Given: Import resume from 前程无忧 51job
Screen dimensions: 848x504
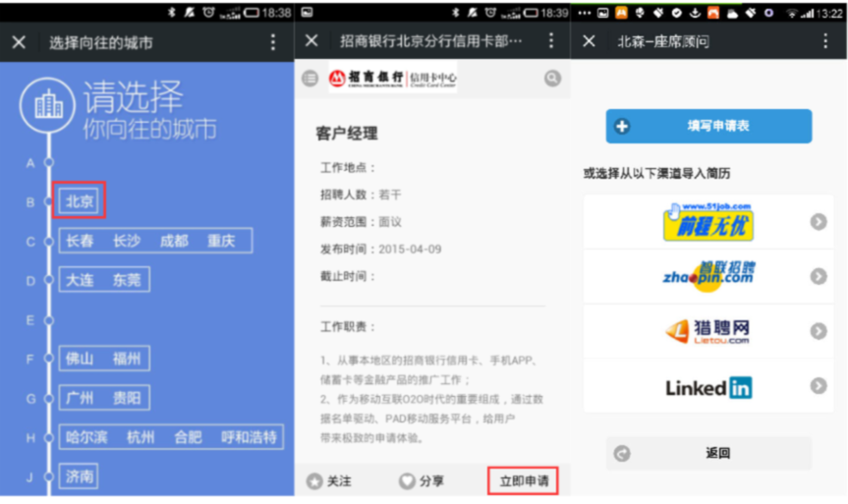Looking at the screenshot, I should (x=708, y=222).
